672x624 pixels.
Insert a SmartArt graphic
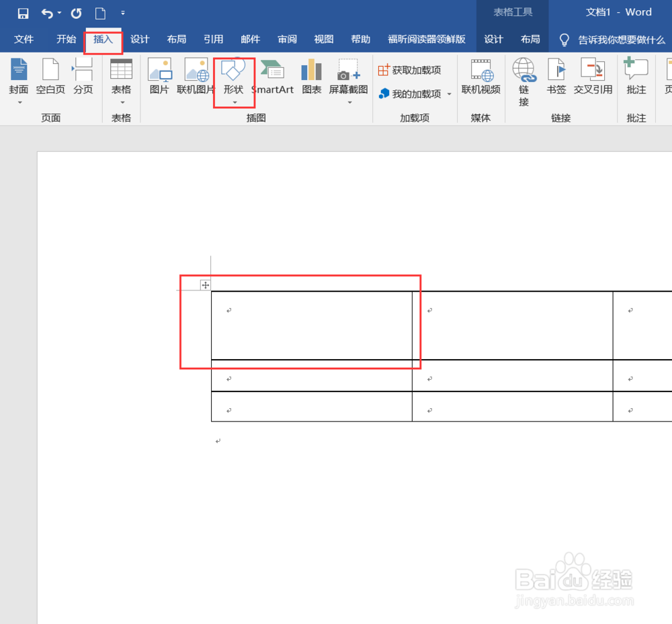pyautogui.click(x=272, y=76)
